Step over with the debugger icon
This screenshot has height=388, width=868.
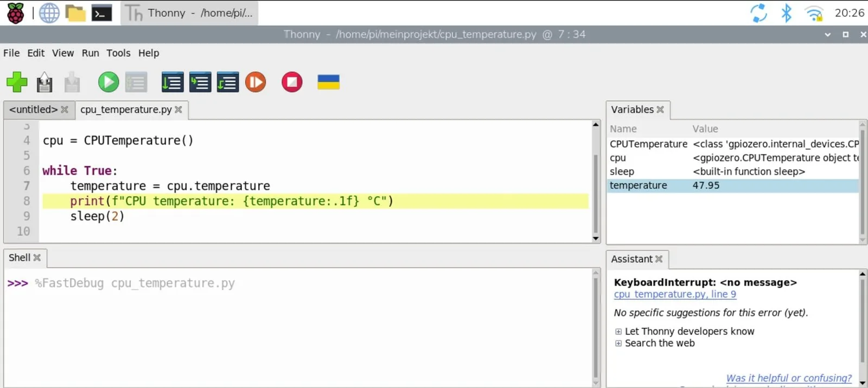(173, 82)
